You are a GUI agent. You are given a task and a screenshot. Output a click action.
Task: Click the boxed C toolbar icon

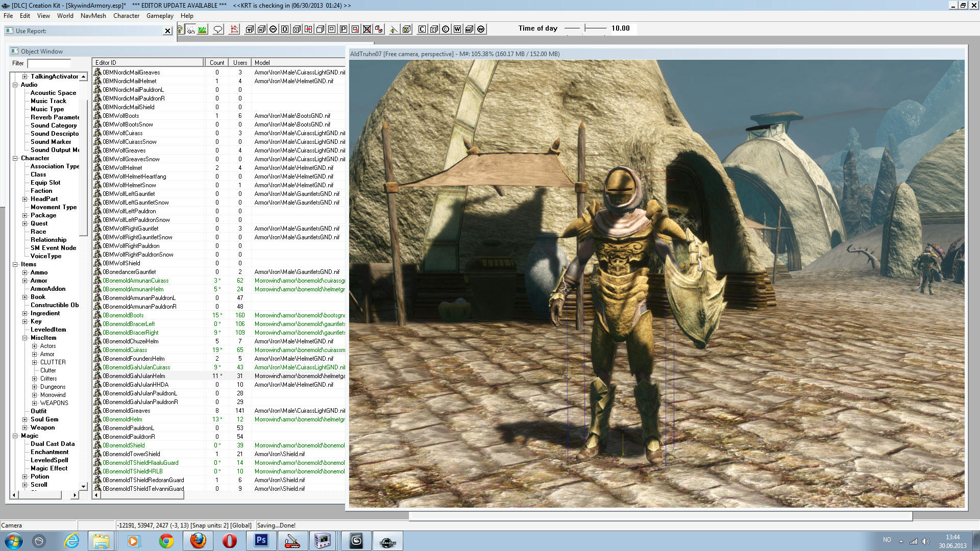(x=422, y=29)
